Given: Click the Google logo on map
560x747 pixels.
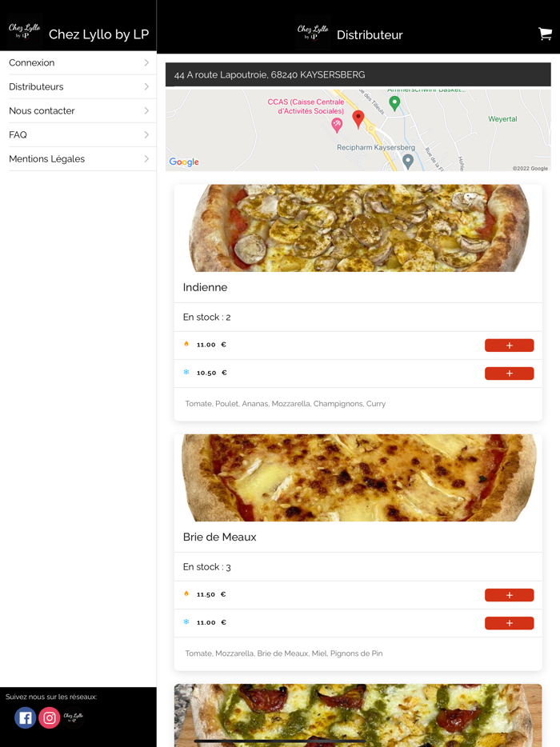Looking at the screenshot, I should (184, 162).
